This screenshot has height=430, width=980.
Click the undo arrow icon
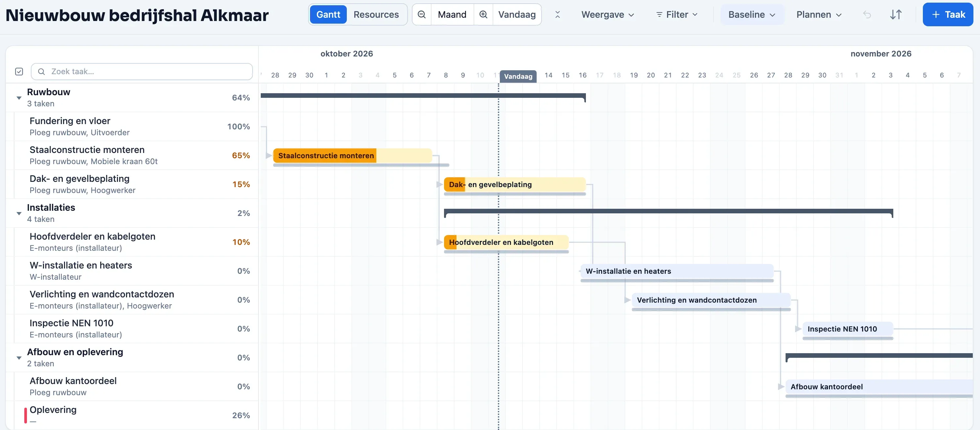867,14
